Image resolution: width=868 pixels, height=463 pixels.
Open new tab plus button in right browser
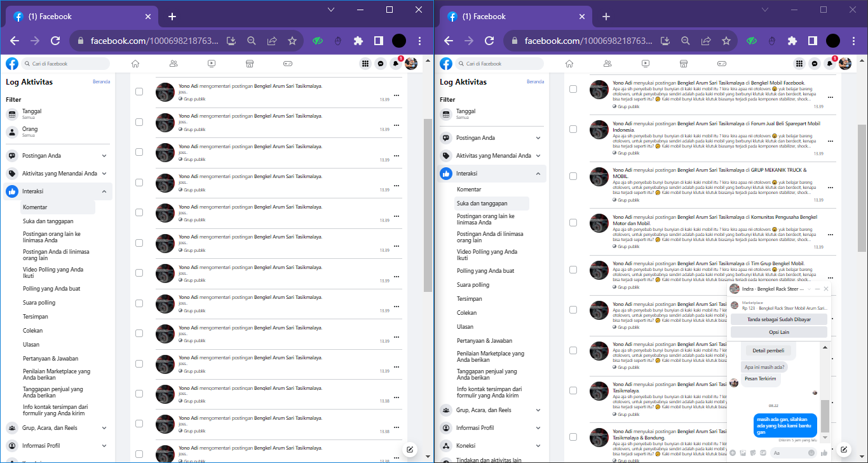click(606, 17)
